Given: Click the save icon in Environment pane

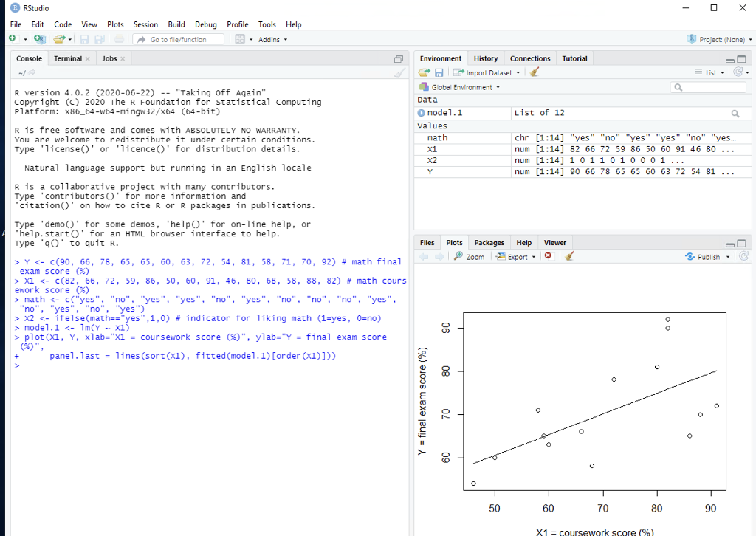Looking at the screenshot, I should (x=439, y=72).
